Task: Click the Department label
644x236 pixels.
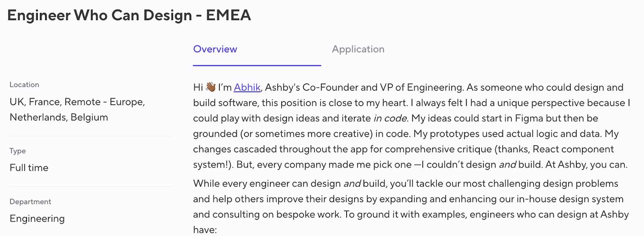Action: pos(30,201)
